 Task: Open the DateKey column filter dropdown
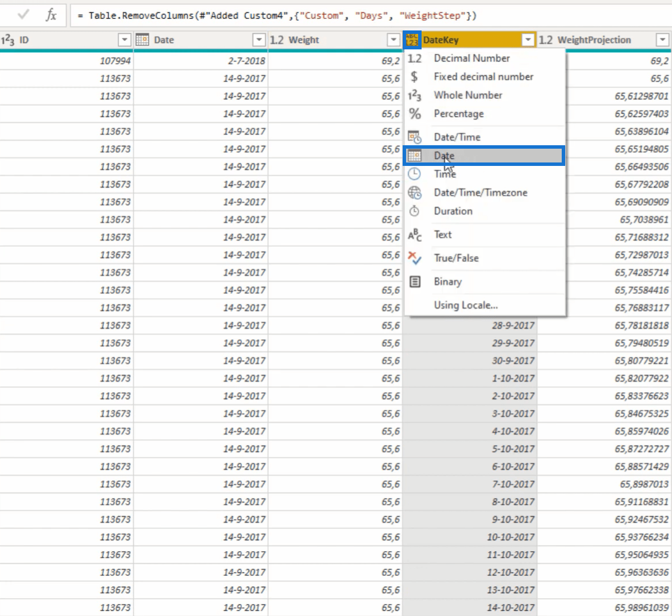(x=528, y=40)
